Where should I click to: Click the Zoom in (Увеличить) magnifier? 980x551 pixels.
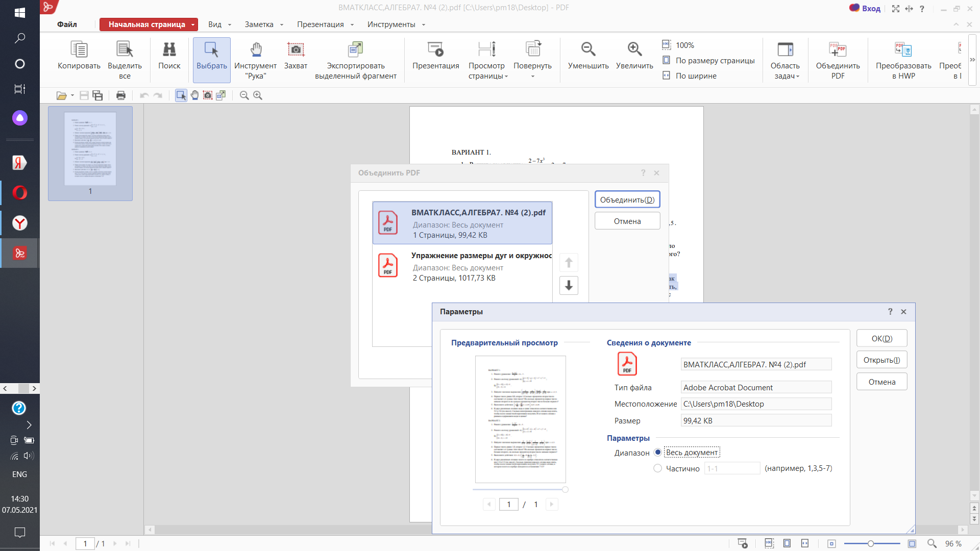(634, 49)
